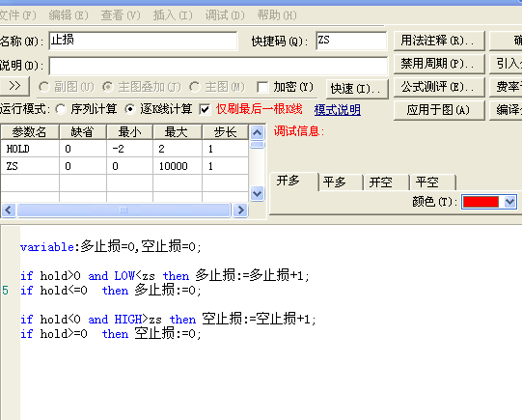Switch to the 开多 tab

click(293, 182)
